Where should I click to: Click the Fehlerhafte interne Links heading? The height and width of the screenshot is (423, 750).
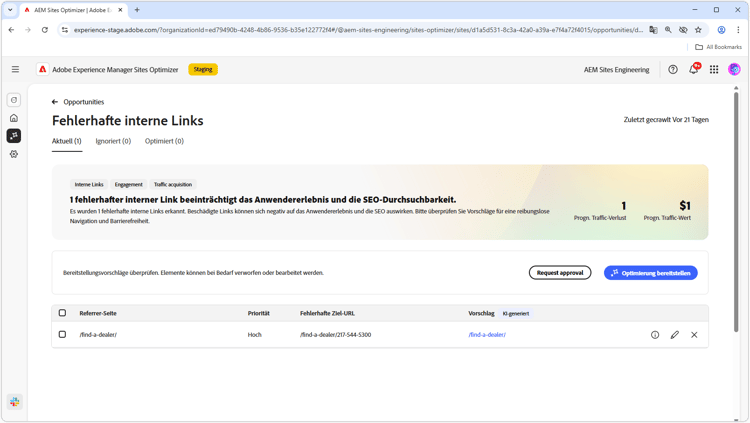coord(128,121)
